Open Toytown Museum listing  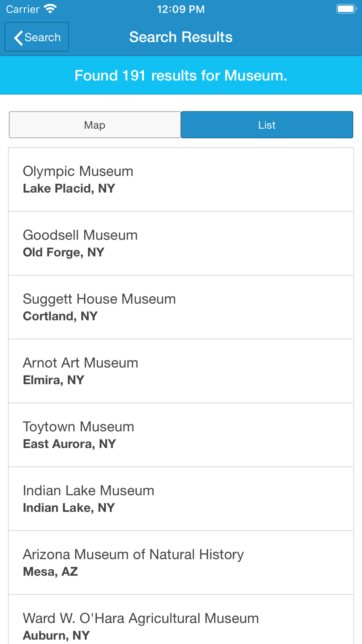(x=181, y=435)
